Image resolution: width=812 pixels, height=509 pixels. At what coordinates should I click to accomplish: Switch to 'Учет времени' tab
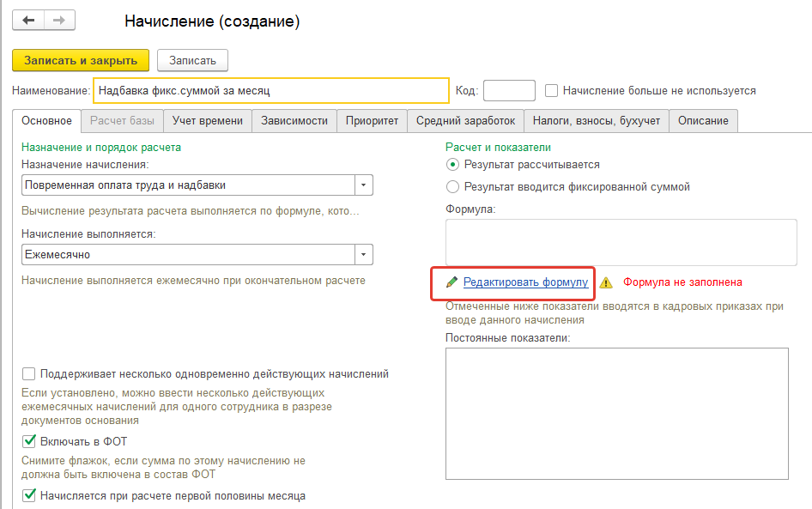tap(208, 121)
